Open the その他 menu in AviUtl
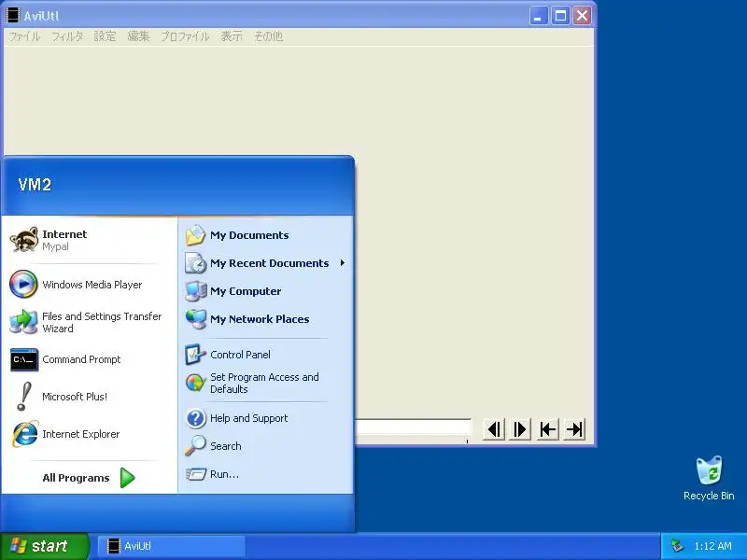747x560 pixels. point(268,36)
